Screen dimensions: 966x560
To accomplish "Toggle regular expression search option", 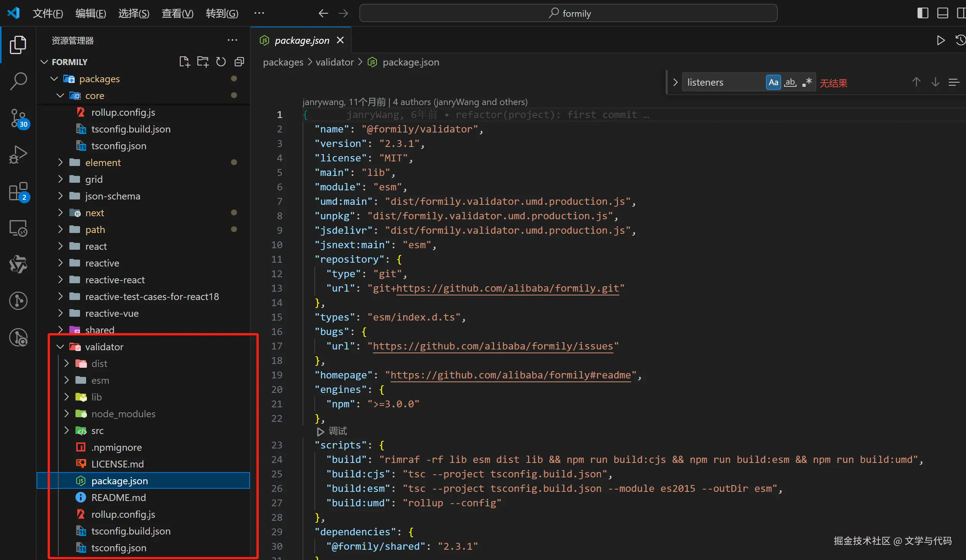I will pos(807,82).
